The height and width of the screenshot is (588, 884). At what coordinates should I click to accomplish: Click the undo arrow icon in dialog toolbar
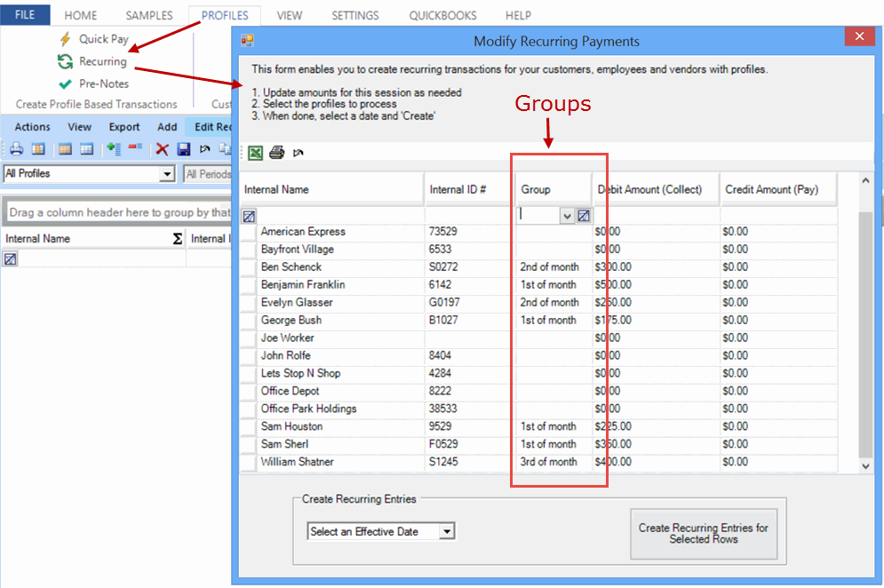(299, 153)
